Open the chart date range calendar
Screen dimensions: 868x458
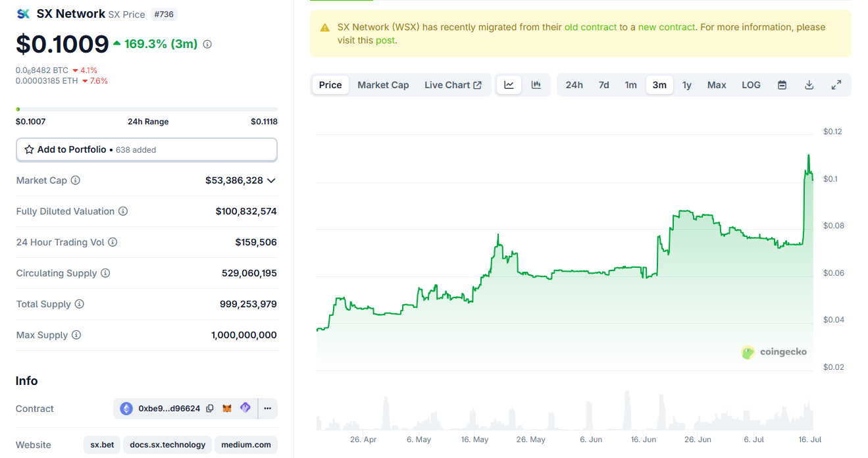782,85
